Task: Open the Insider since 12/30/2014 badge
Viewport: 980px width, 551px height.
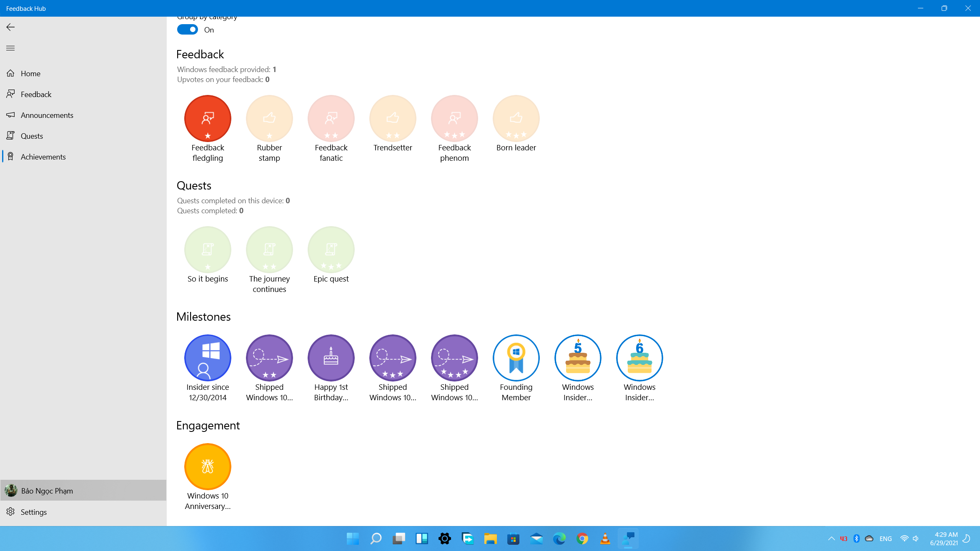Action: (x=208, y=358)
